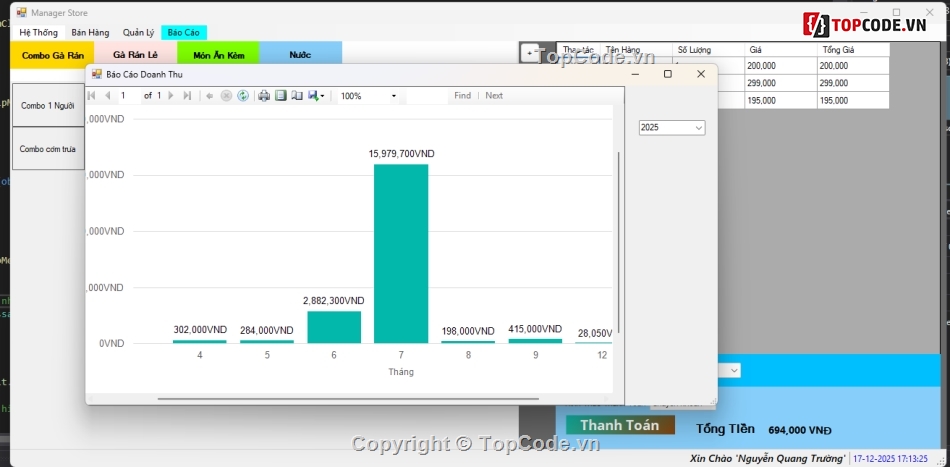
Task: Click the current page number field
Action: 128,96
